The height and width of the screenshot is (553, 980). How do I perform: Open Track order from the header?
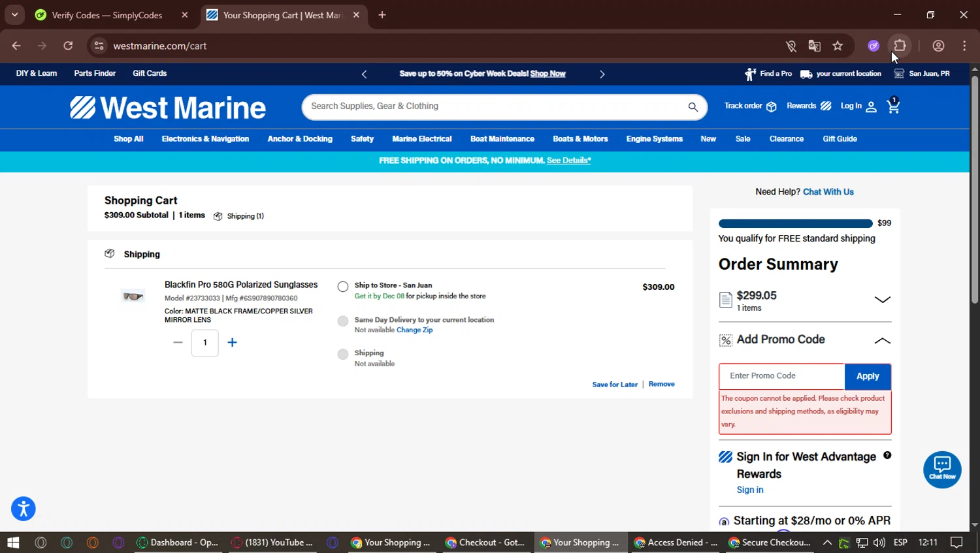click(750, 106)
